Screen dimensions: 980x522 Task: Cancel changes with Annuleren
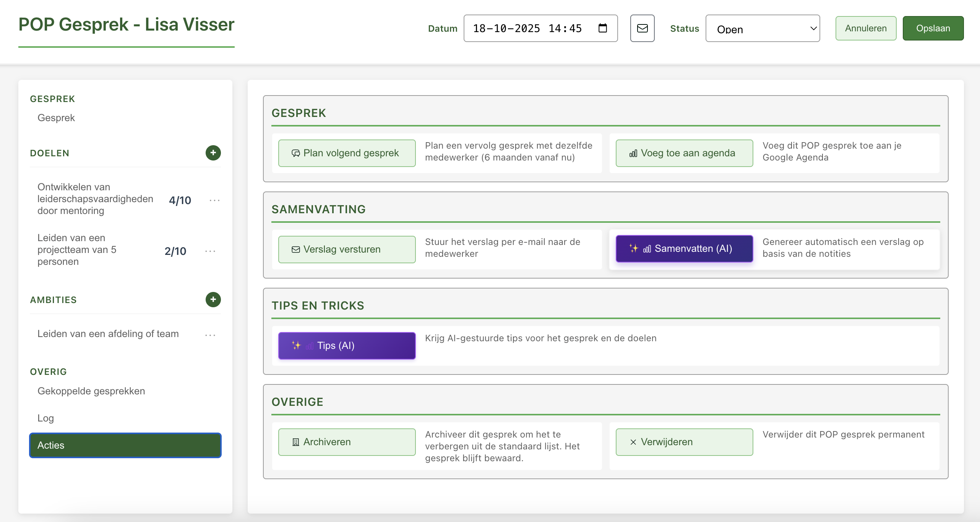click(x=865, y=28)
